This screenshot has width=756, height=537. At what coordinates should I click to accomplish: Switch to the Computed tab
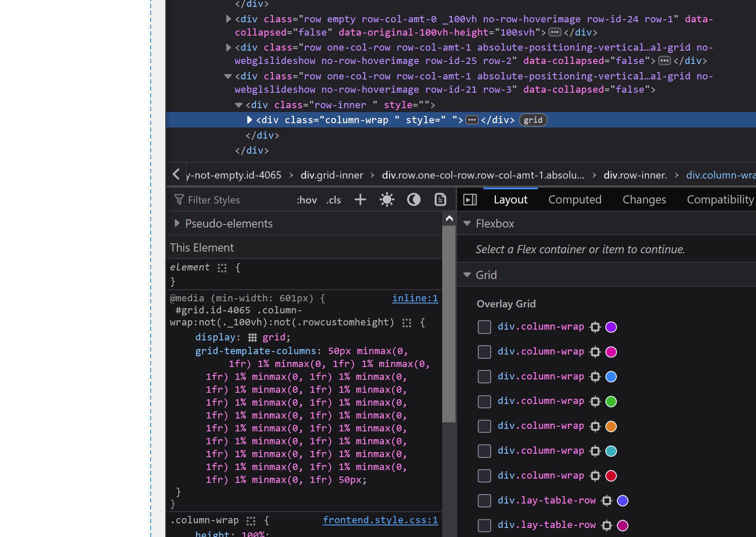[574, 200]
